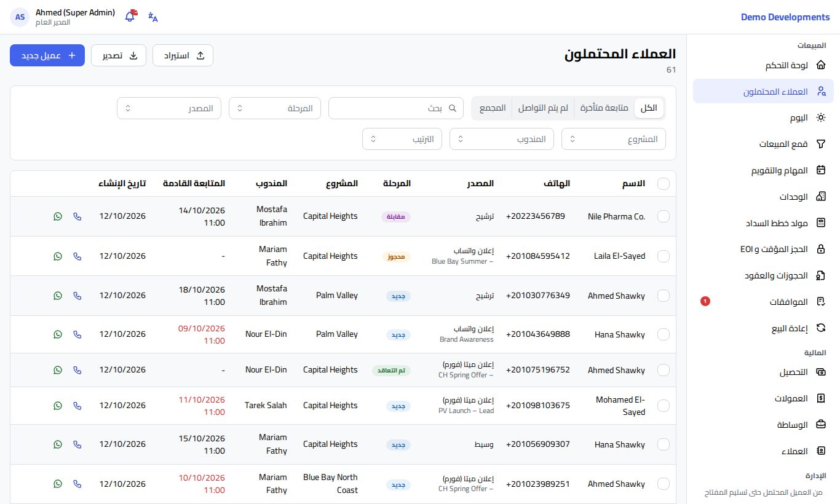Click the phone icon in +201056909307 row

pyautogui.click(x=77, y=444)
